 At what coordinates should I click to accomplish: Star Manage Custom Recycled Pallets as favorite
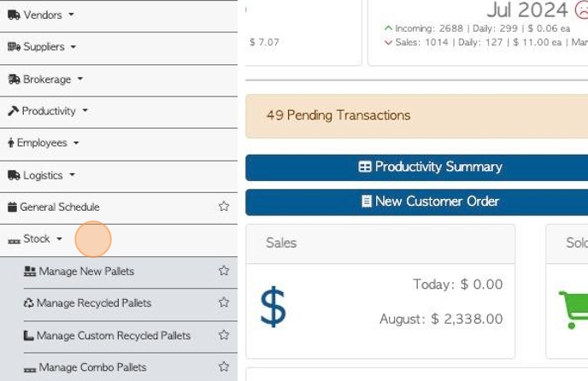pos(224,335)
